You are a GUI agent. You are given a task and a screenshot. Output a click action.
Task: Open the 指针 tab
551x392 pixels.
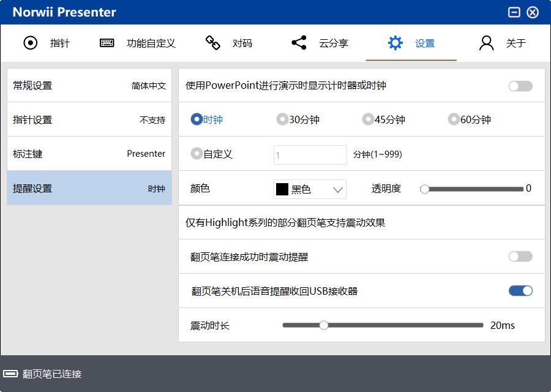pos(60,43)
